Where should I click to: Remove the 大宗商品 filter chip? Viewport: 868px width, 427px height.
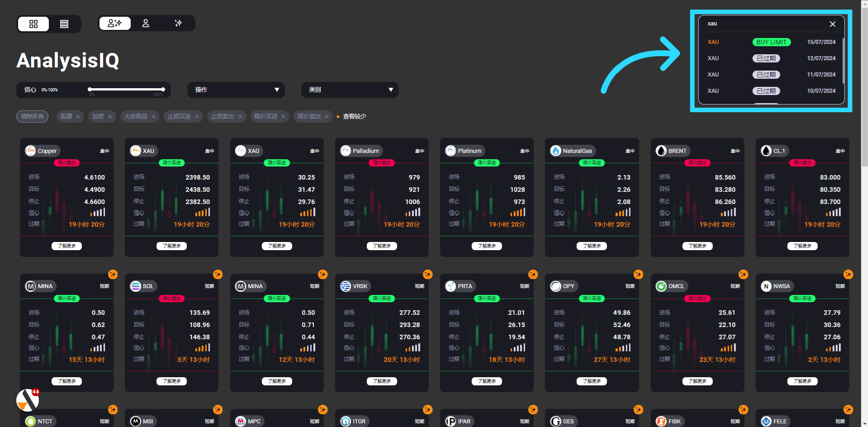(x=153, y=117)
